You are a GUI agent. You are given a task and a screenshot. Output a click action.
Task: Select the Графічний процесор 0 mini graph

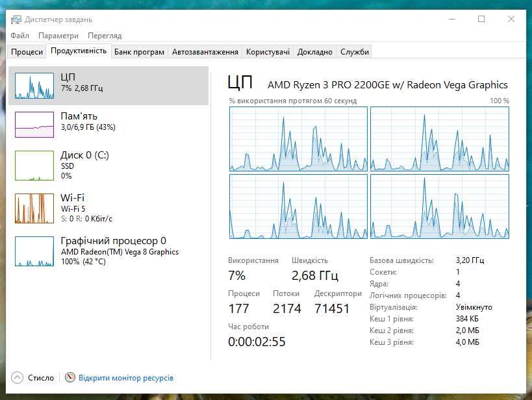34,251
